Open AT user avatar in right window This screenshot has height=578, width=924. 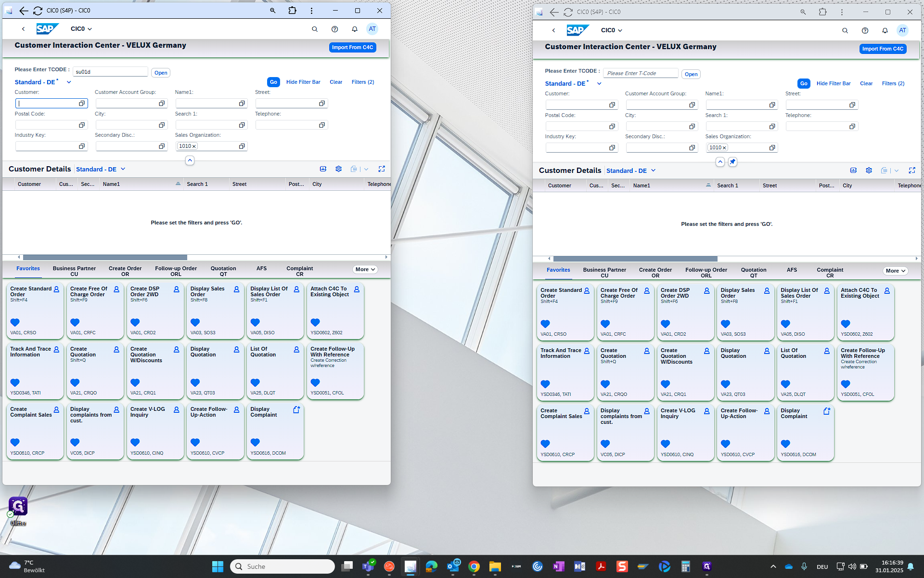pos(902,30)
